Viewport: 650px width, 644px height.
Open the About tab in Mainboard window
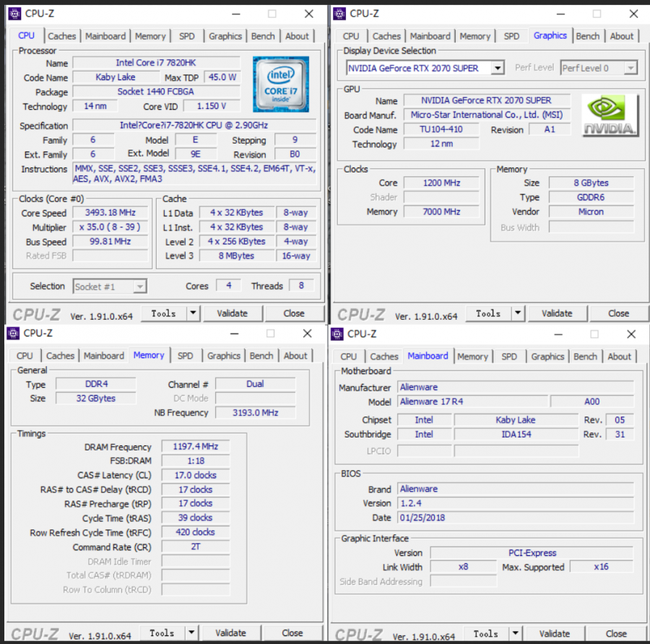click(620, 357)
